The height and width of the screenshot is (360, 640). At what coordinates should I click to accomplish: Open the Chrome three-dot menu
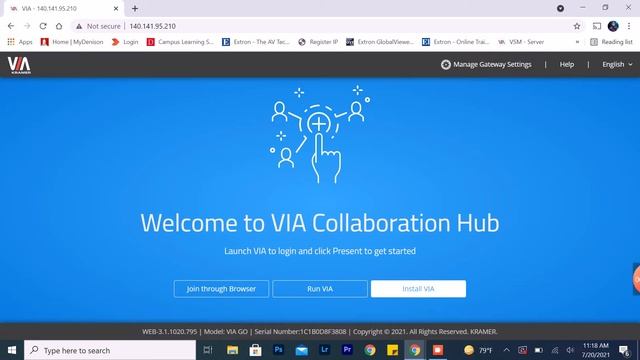[629, 26]
